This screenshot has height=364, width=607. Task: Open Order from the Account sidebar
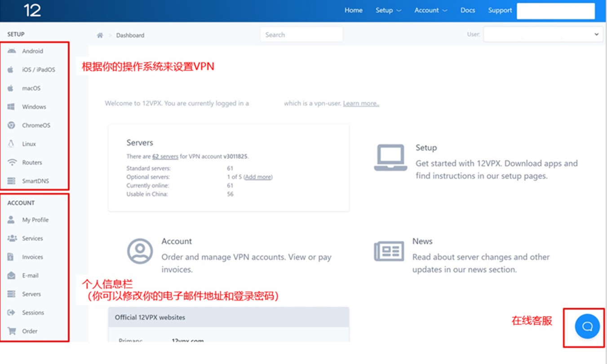point(30,331)
